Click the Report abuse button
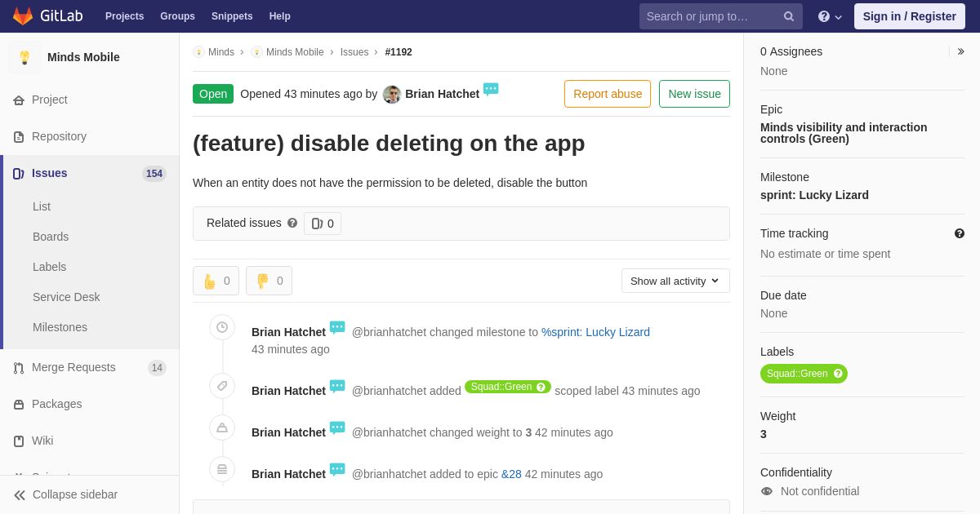Viewport: 980px width, 514px height. click(608, 94)
